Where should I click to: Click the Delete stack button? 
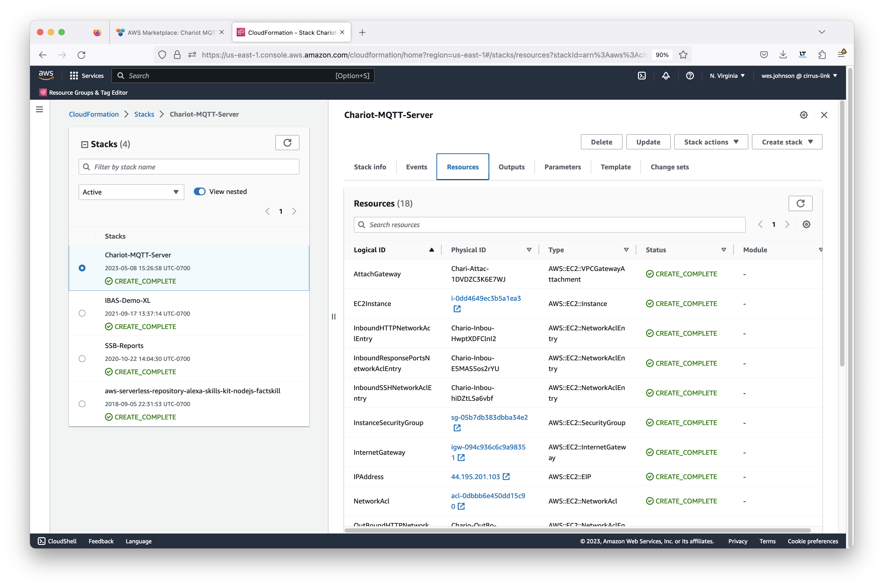coord(601,142)
